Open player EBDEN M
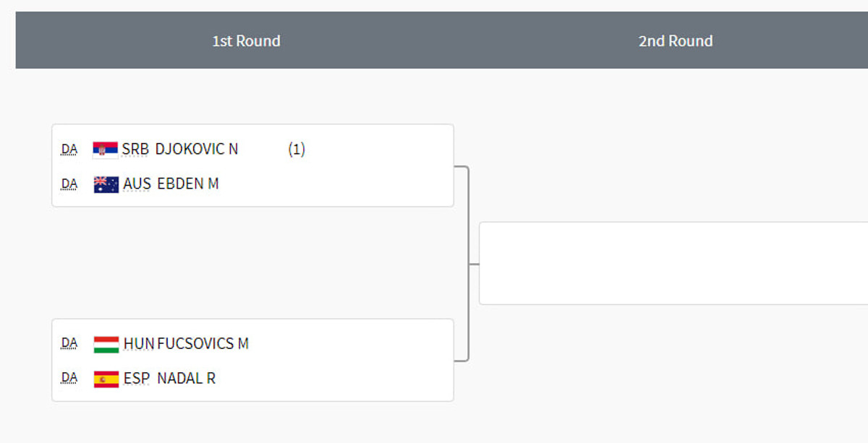Screen dimensions: 868x443 (x=188, y=184)
